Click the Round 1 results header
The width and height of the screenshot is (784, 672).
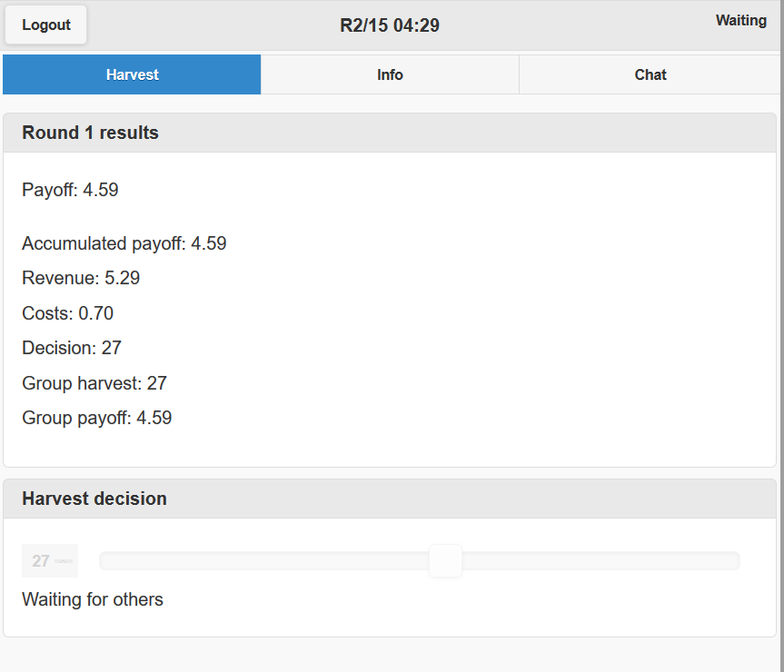tap(90, 133)
